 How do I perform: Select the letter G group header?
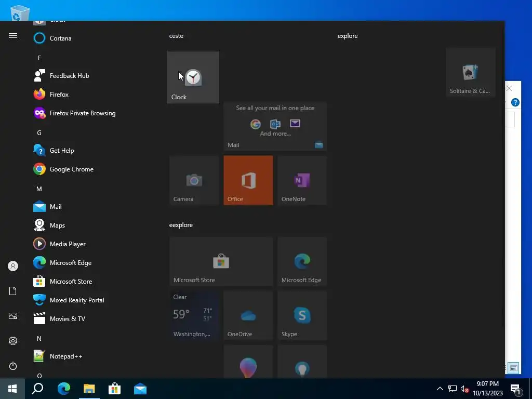click(x=39, y=132)
